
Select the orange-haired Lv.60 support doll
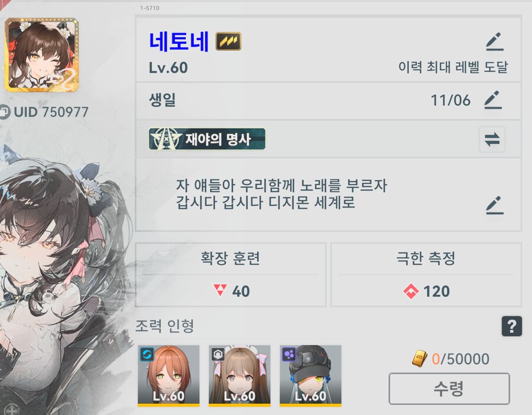(168, 375)
